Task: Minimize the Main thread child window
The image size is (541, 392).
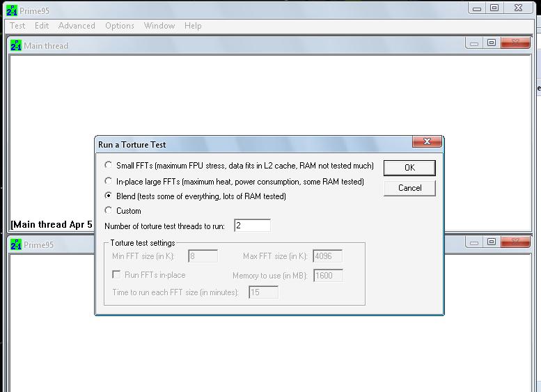Action: [473, 43]
